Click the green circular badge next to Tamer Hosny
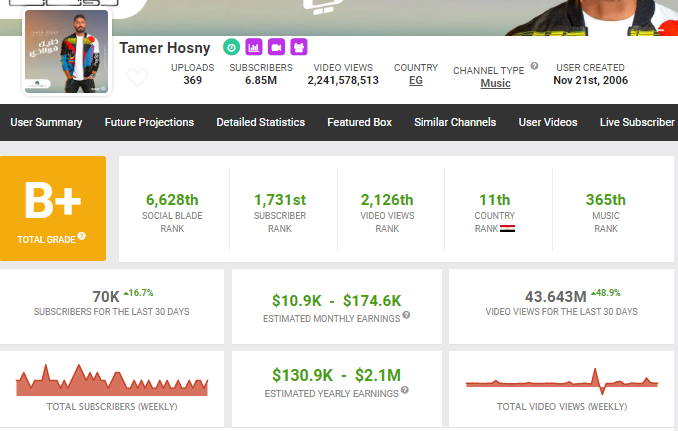 click(231, 47)
